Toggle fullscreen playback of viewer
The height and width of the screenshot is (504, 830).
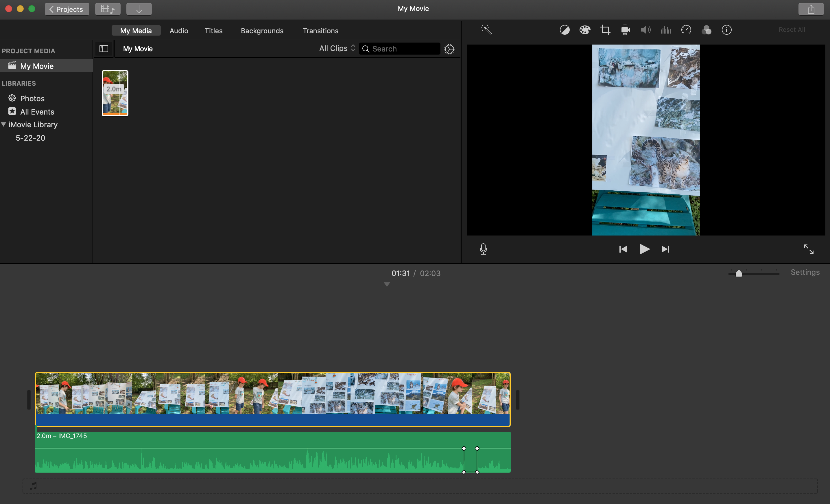[x=808, y=249]
